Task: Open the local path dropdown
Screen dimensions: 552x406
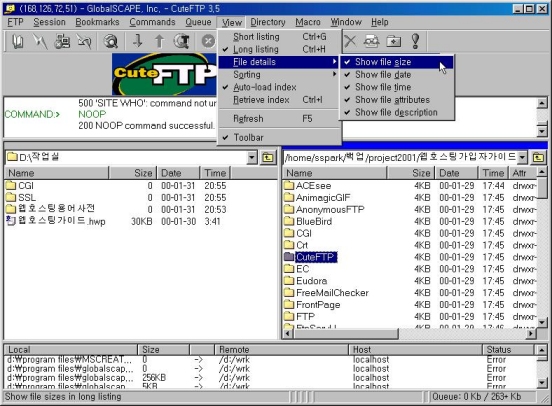Action: [x=252, y=157]
